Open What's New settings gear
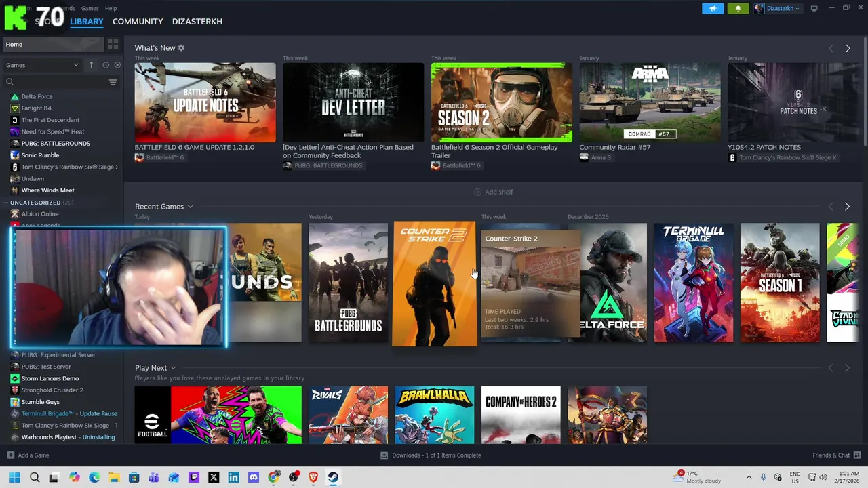The height and width of the screenshot is (488, 868). pos(181,48)
